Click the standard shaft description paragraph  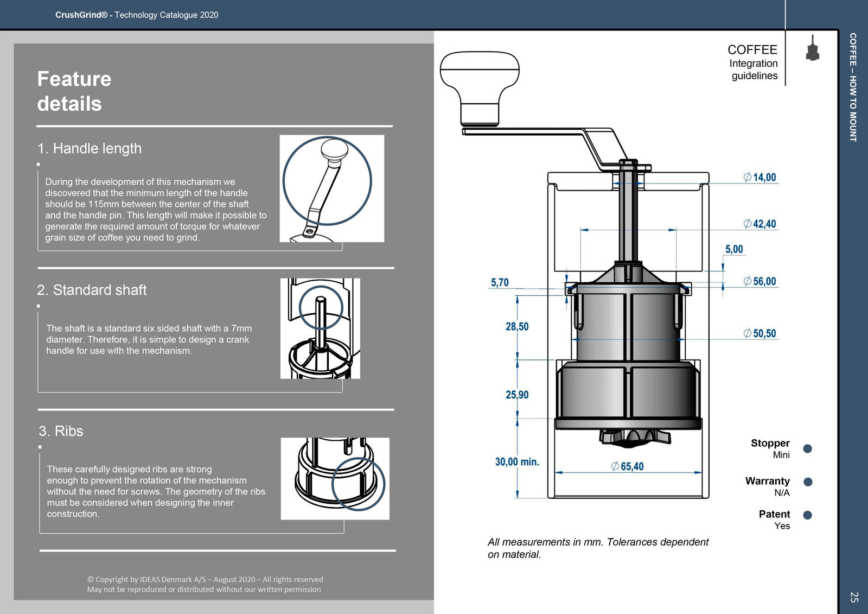point(149,339)
